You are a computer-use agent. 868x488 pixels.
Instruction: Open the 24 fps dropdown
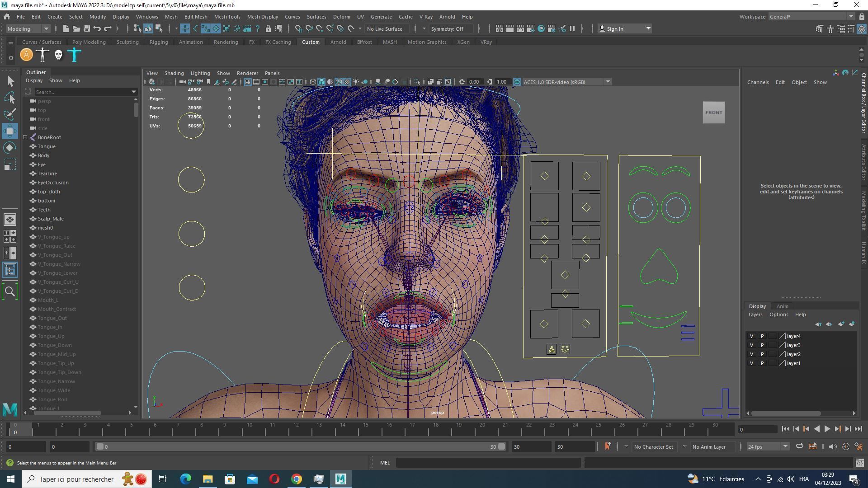(767, 446)
